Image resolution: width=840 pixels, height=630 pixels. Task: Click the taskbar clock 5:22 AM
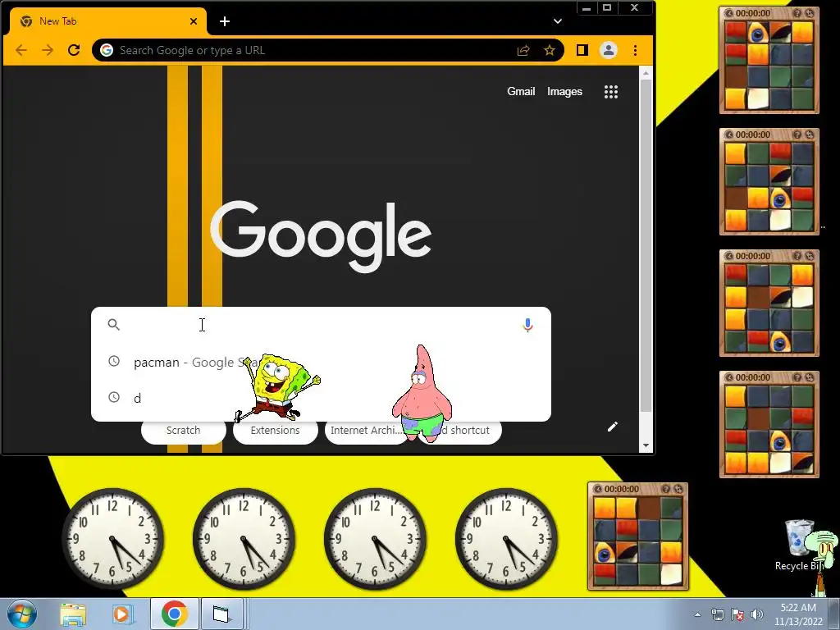[x=798, y=614]
